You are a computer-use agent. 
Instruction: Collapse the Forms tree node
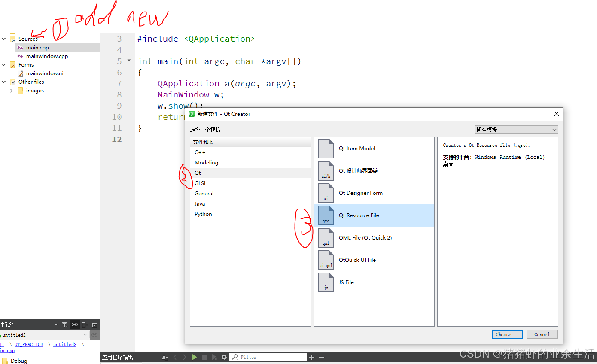tap(4, 65)
